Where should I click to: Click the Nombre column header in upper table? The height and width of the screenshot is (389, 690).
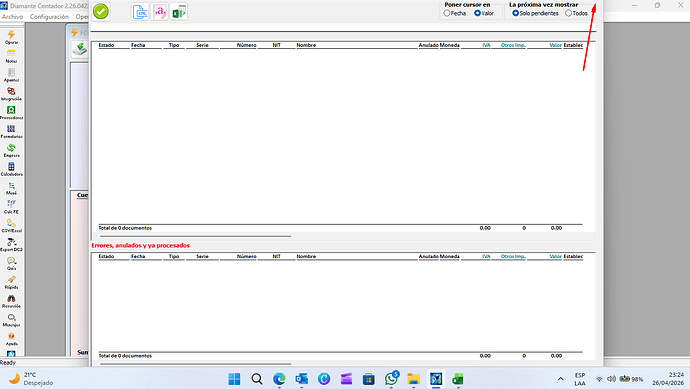click(x=306, y=45)
